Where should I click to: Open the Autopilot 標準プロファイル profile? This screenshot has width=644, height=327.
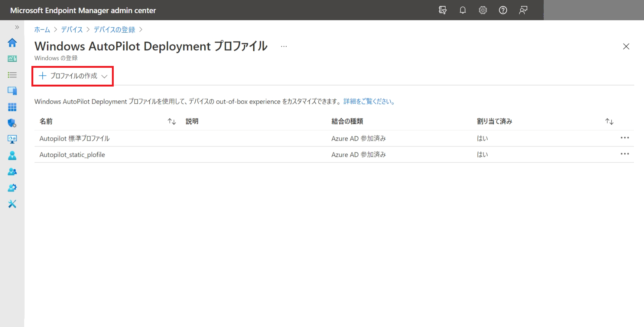tap(74, 139)
